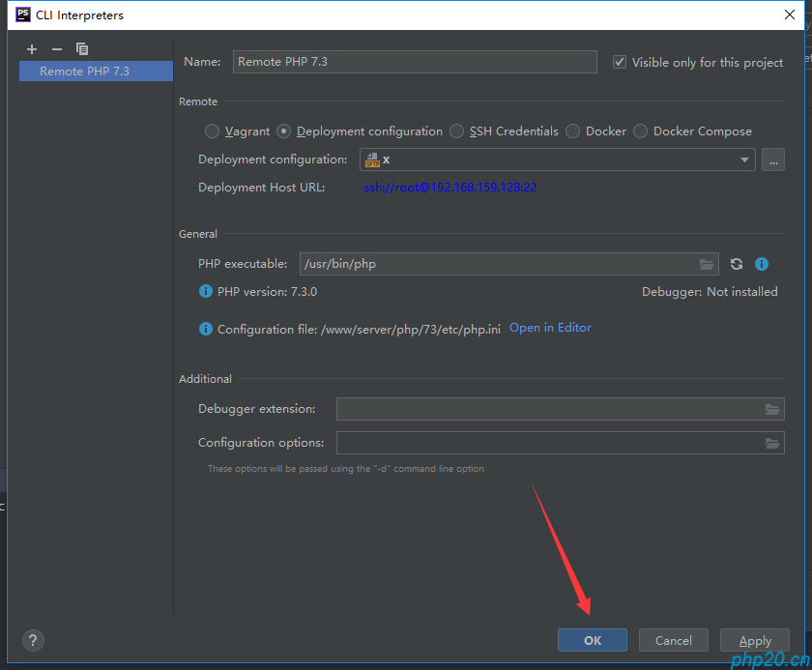Select Deployment configuration radio option
The image size is (812, 670).
(284, 131)
